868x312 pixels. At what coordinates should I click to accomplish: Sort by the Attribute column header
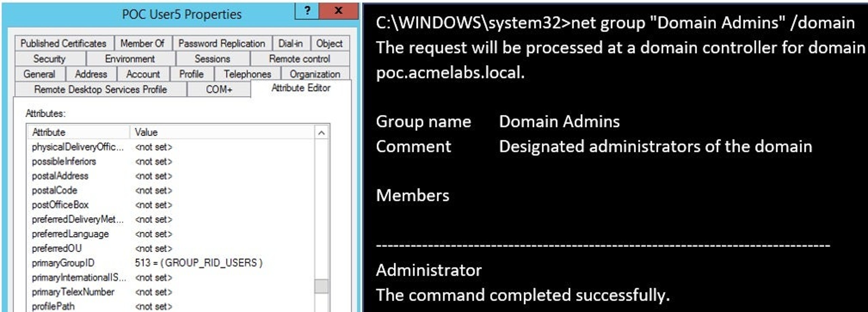pyautogui.click(x=79, y=132)
